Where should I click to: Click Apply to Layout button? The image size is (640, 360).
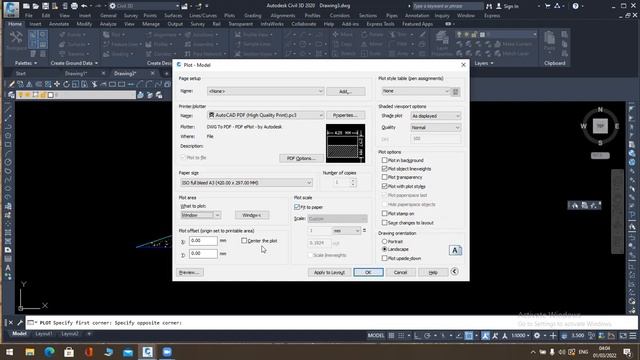pos(329,272)
